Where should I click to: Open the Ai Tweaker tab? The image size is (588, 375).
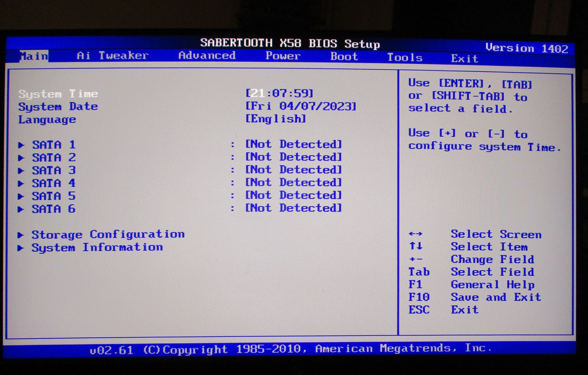pyautogui.click(x=113, y=56)
